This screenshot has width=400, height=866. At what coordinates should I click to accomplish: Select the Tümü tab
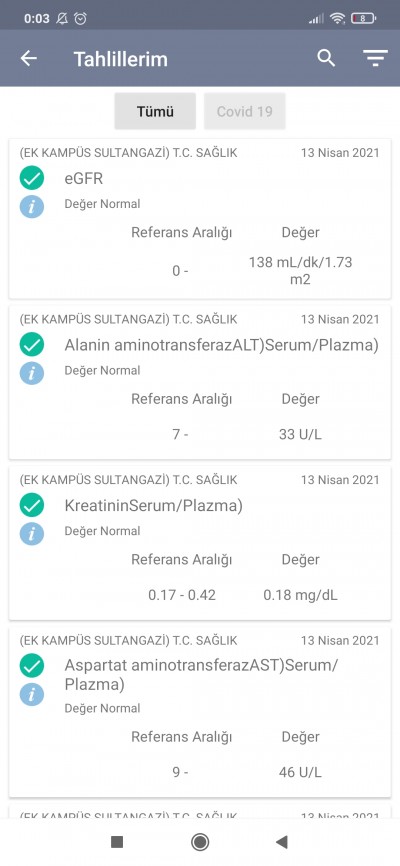(x=155, y=111)
